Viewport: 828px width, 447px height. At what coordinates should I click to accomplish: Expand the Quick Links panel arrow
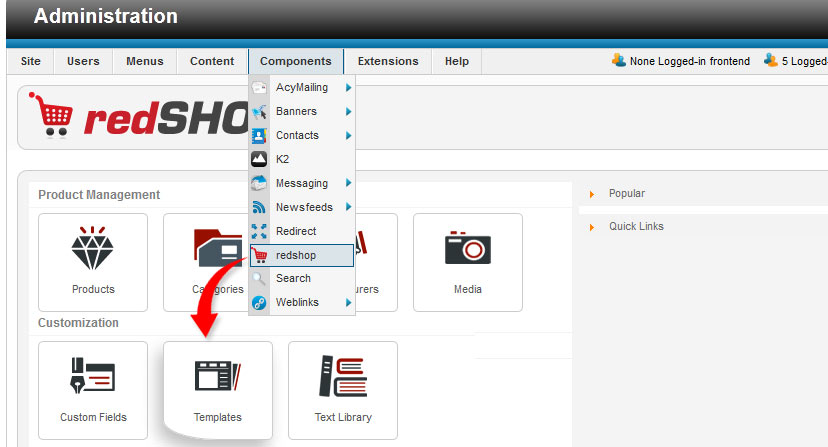[x=592, y=227]
